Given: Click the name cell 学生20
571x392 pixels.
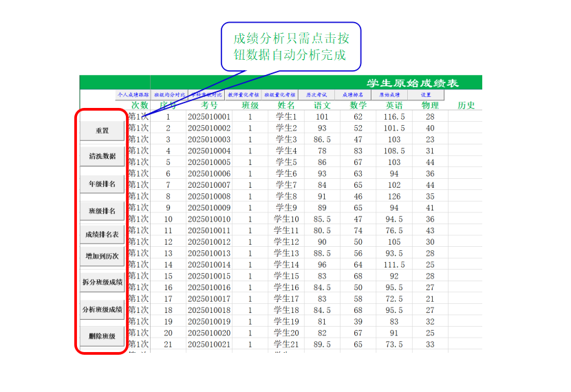Looking at the screenshot, I should point(286,333).
